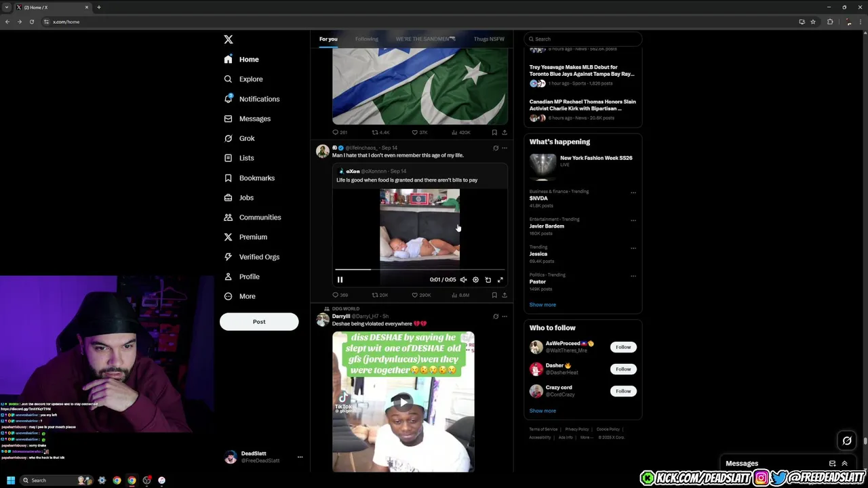This screenshot has height=488, width=868.
Task: Open Notifications in sidebar
Action: point(252,99)
